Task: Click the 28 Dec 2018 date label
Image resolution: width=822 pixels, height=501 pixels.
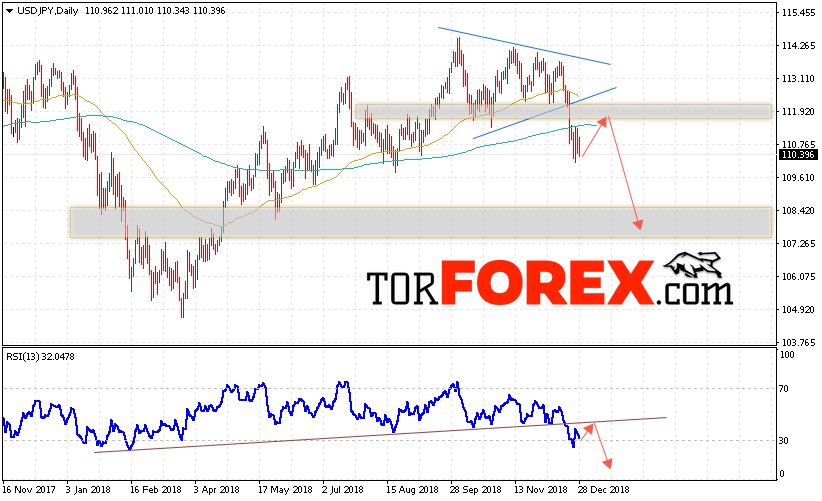Action: [x=603, y=490]
